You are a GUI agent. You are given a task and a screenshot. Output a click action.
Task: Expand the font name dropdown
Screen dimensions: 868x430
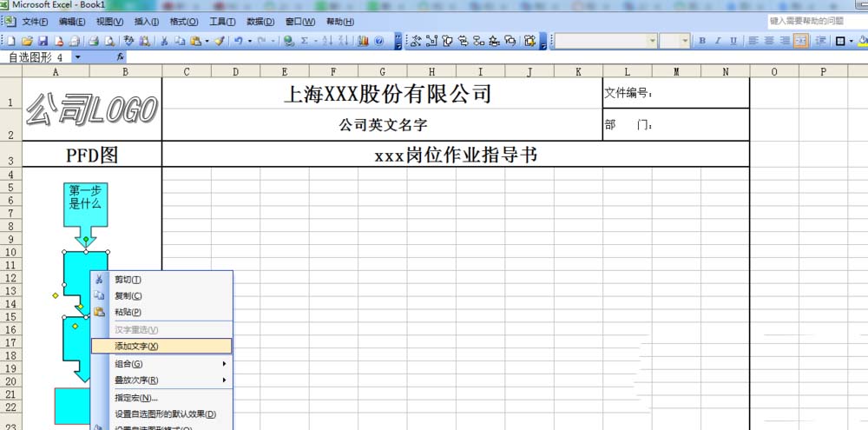tap(652, 41)
